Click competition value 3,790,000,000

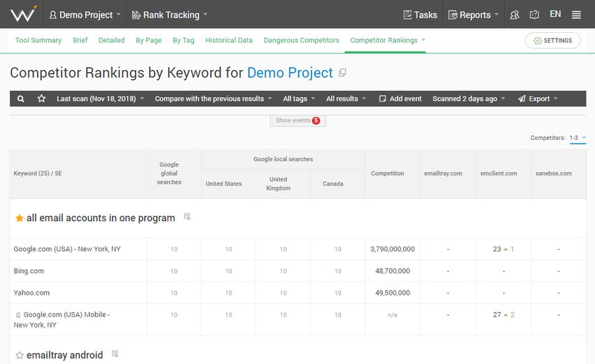(393, 249)
